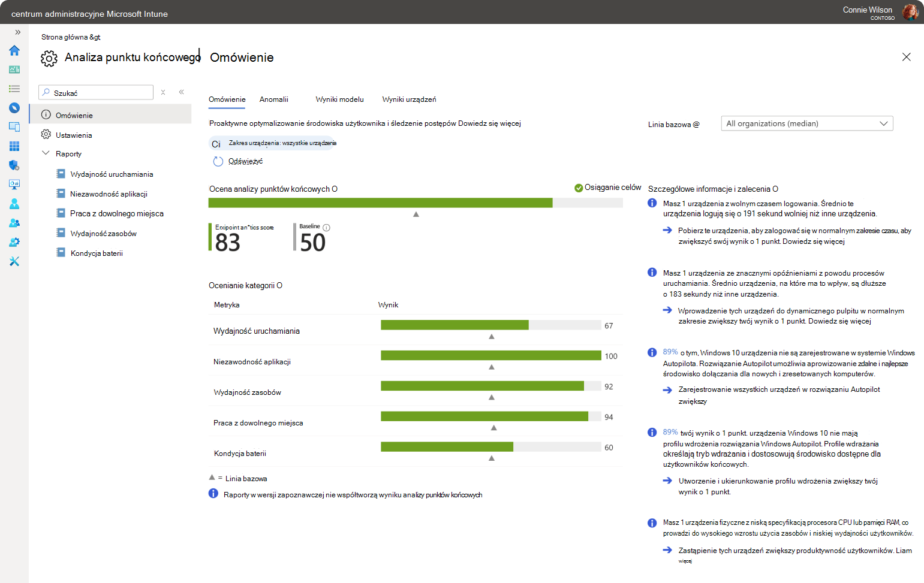924x583 pixels.
Task: Click the Szczegółowe informacje i zalecenia heading
Action: [713, 189]
